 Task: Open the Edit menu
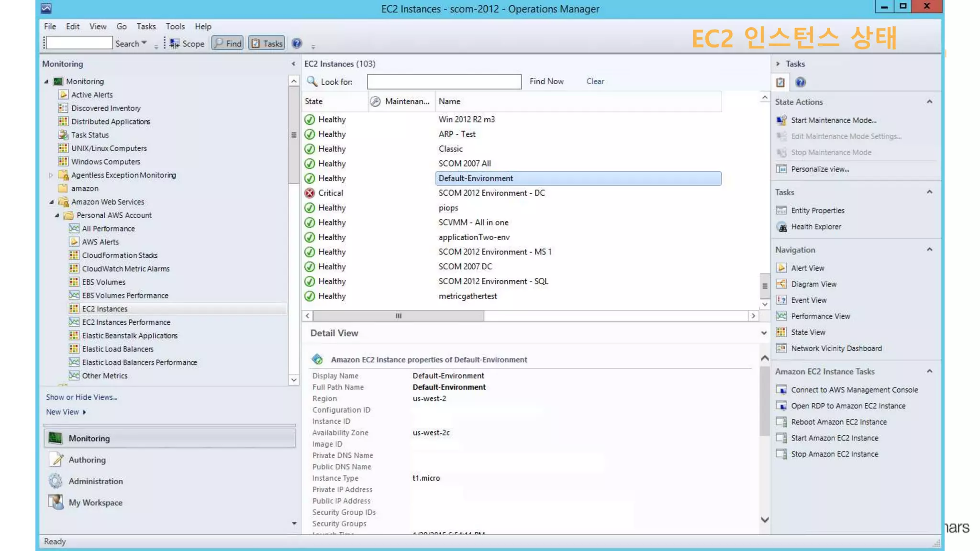click(73, 26)
